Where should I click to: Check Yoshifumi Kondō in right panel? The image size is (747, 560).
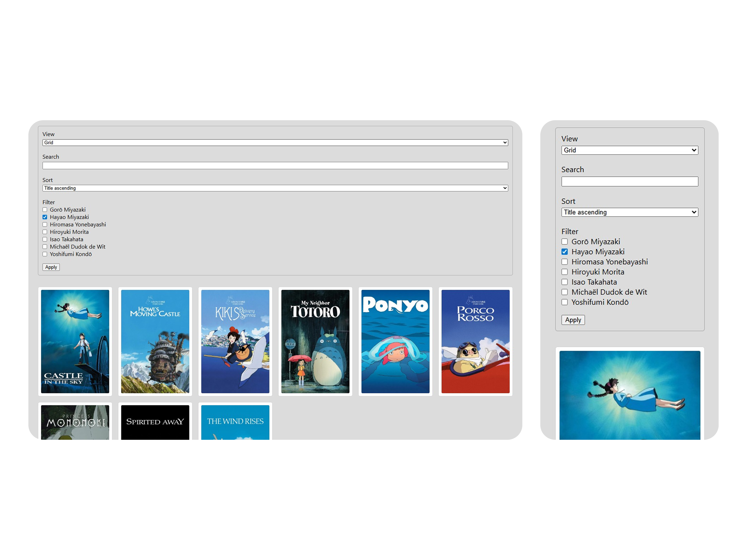tap(564, 302)
